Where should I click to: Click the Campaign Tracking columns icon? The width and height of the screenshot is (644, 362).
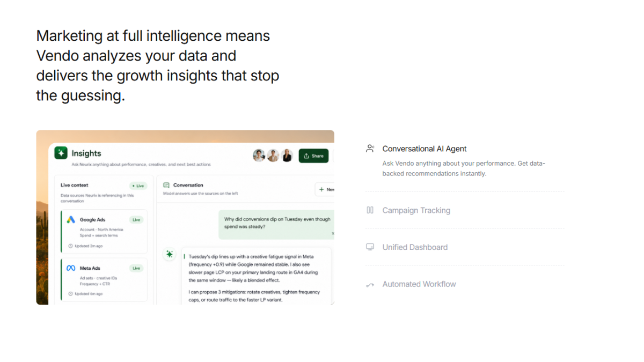pyautogui.click(x=370, y=210)
